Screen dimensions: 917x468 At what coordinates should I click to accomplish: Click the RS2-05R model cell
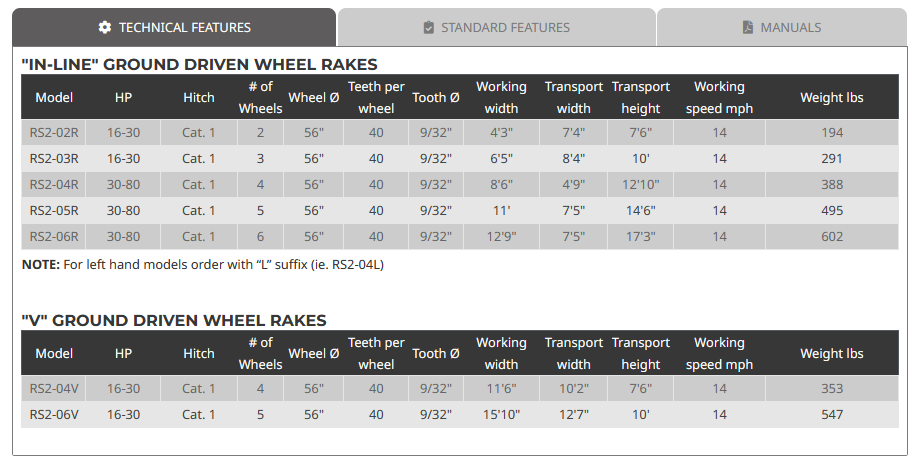pos(54,210)
